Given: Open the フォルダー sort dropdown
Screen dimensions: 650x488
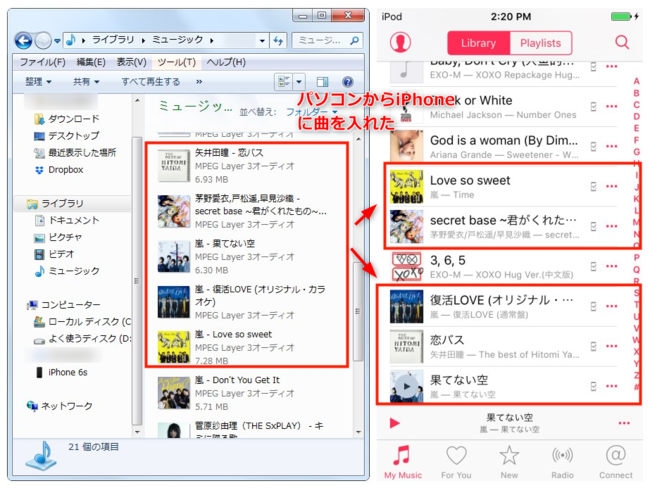Looking at the screenshot, I should [311, 112].
